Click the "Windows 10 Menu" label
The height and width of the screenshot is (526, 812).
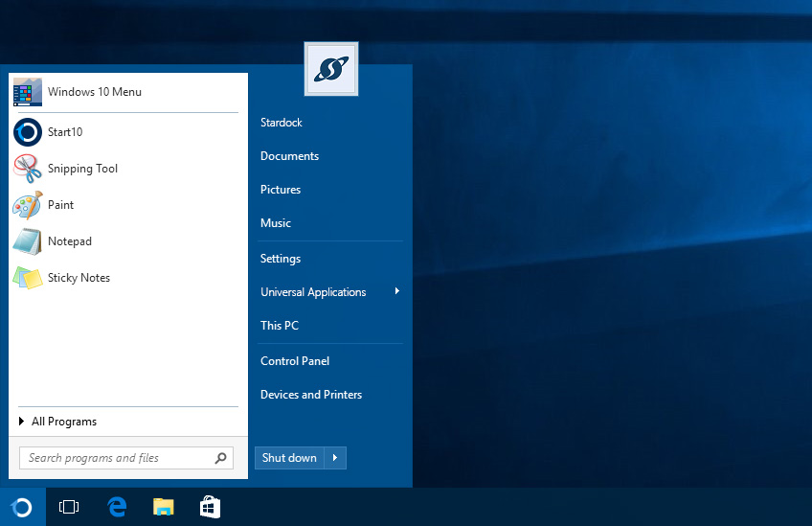pyautogui.click(x=95, y=92)
